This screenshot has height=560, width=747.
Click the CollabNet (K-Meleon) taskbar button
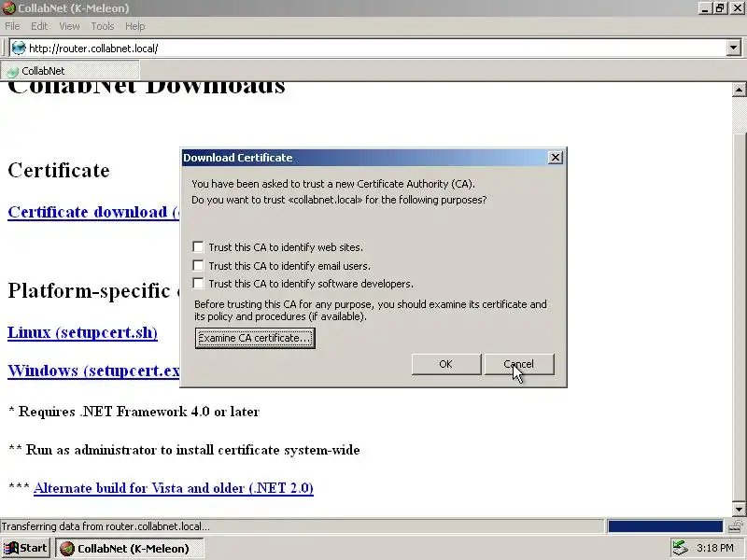point(129,548)
